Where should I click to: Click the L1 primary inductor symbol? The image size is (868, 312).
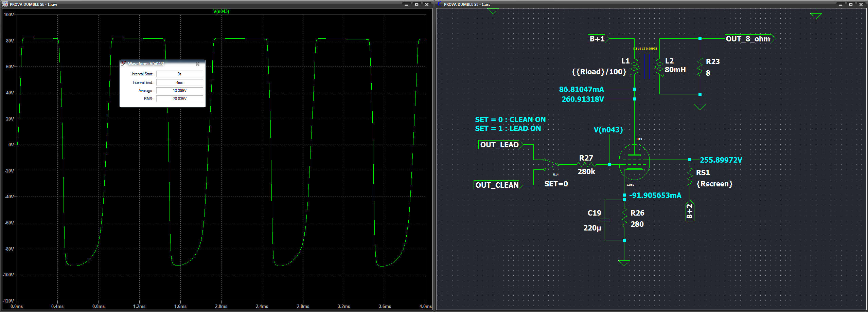click(634, 67)
